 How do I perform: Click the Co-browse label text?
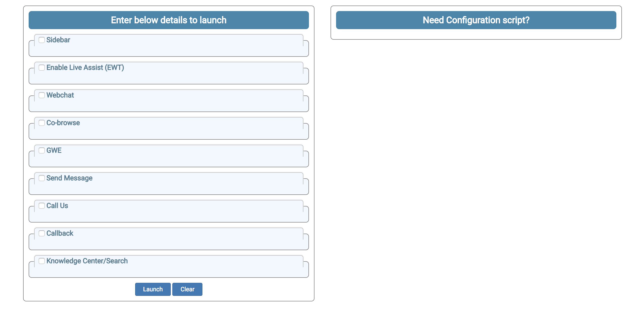click(x=63, y=123)
